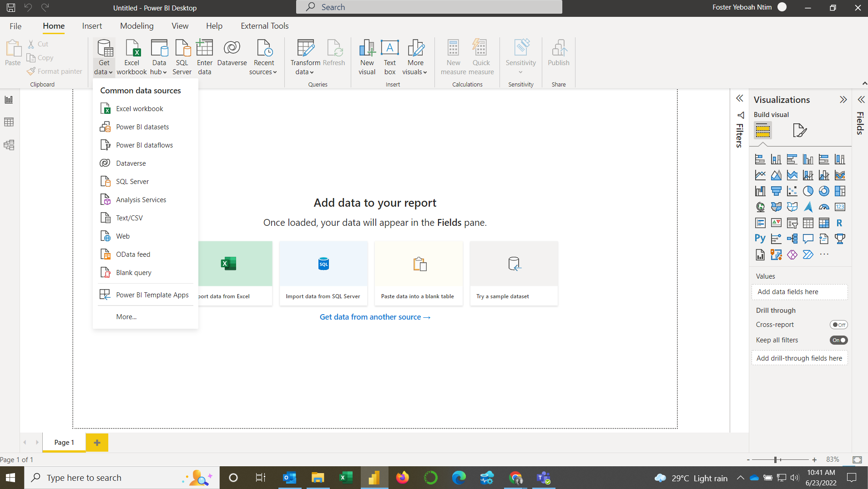The image size is (868, 489).
Task: Select the Gauge visualization
Action: coord(824,206)
